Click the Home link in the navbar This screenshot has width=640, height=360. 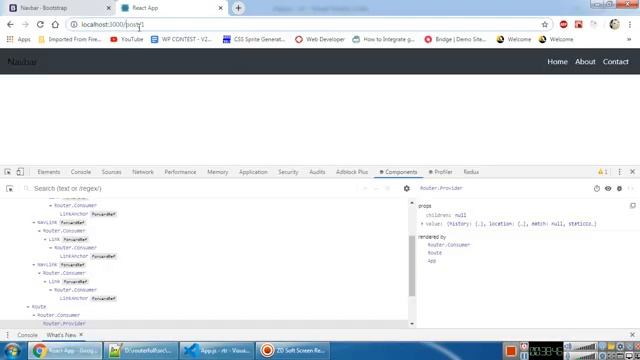pyautogui.click(x=557, y=62)
